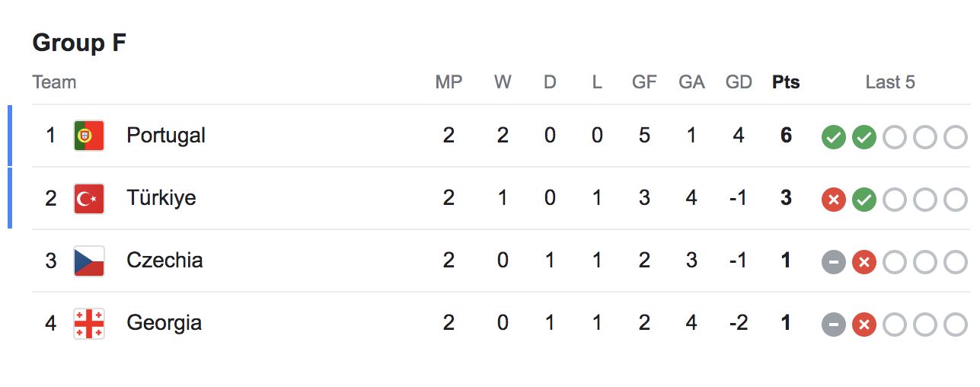Open the Türkiye team link
Viewport: 980px width, 387px height.
[161, 198]
